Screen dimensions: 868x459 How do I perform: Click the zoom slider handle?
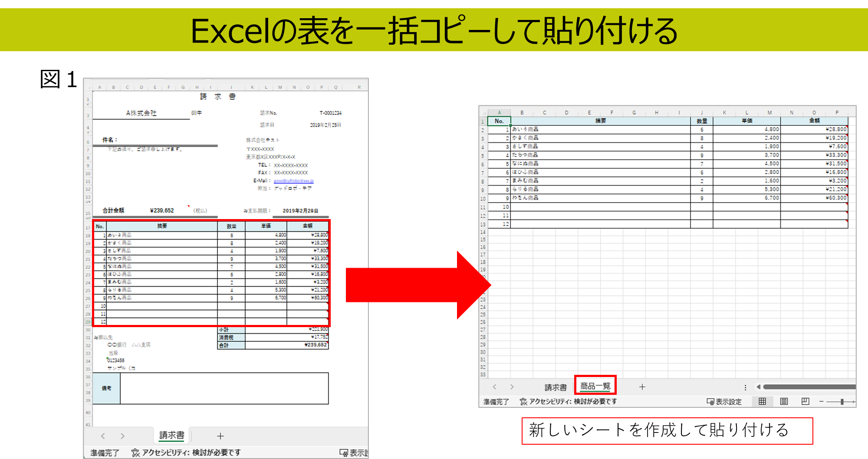842,402
